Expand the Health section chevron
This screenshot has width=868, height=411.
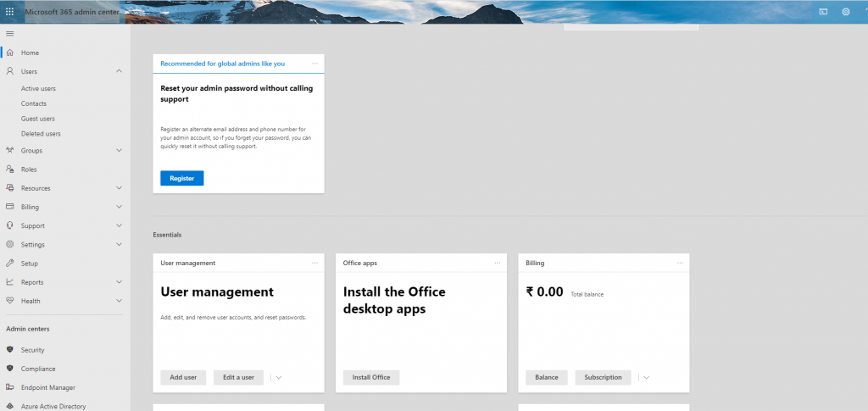click(x=119, y=301)
